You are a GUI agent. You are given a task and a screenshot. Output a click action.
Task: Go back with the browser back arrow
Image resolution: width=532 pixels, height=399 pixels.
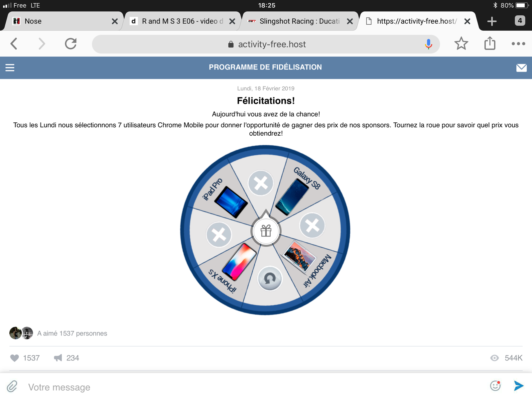pos(14,44)
